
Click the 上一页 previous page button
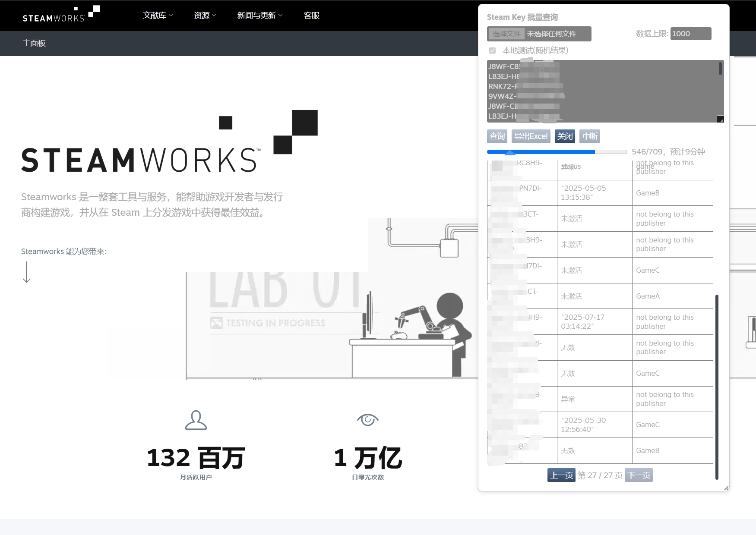click(561, 475)
